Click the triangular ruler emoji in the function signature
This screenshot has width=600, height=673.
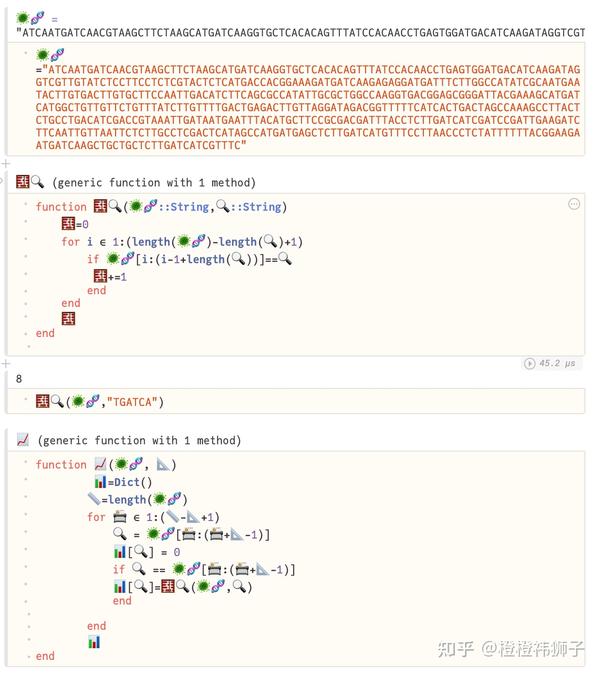tap(166, 464)
